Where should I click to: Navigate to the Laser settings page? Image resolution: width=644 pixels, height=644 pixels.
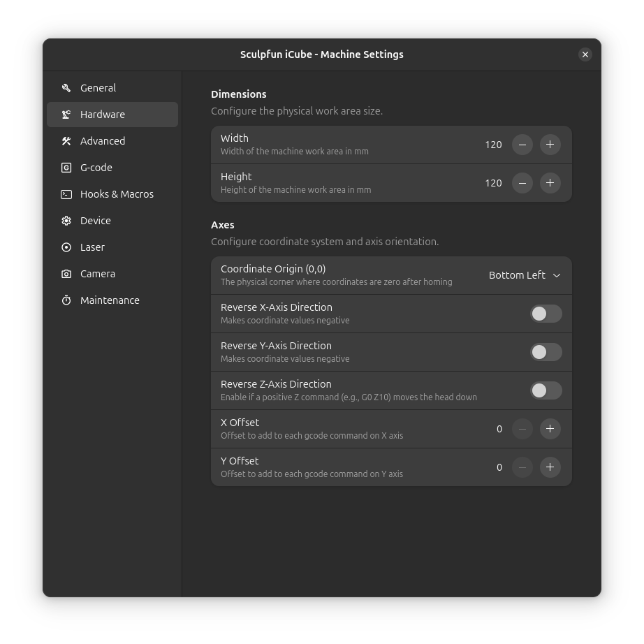(92, 247)
